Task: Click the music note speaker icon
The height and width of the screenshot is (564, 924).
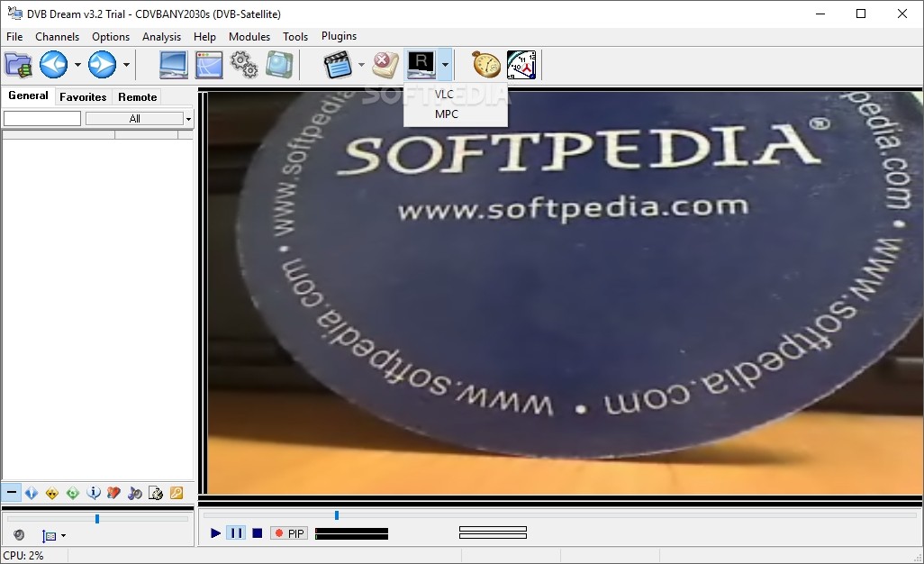Action: coord(135,493)
